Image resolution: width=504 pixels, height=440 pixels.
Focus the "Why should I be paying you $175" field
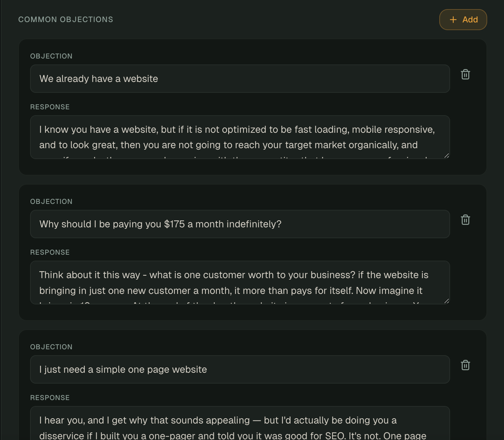(240, 224)
